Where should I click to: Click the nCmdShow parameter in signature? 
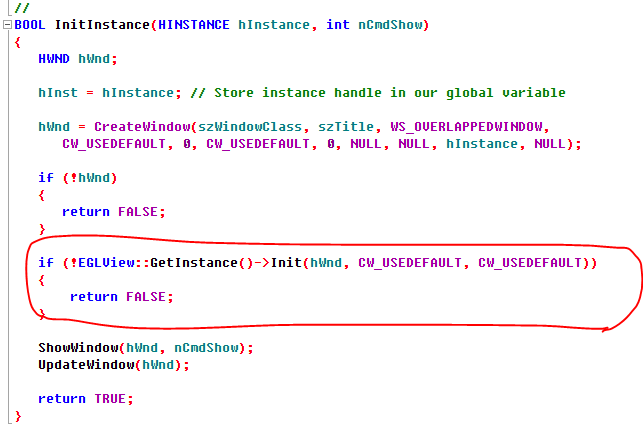click(x=390, y=25)
